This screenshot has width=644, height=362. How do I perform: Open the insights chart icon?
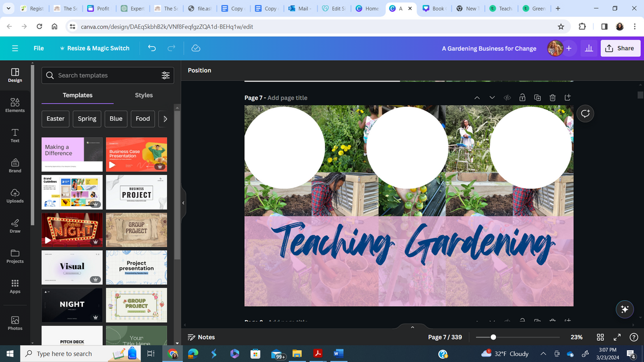(589, 48)
